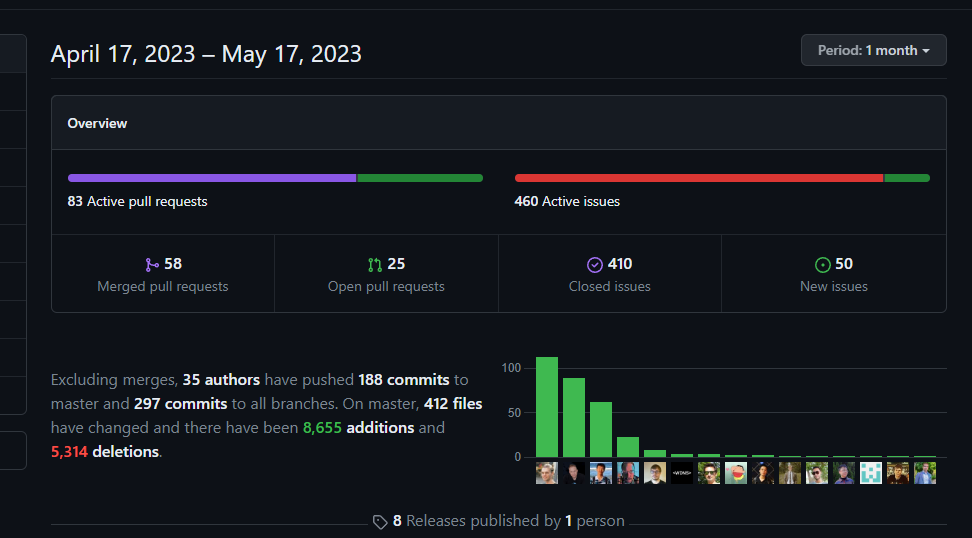
Task: Click the avatar of person in purple top
Action: coord(844,473)
